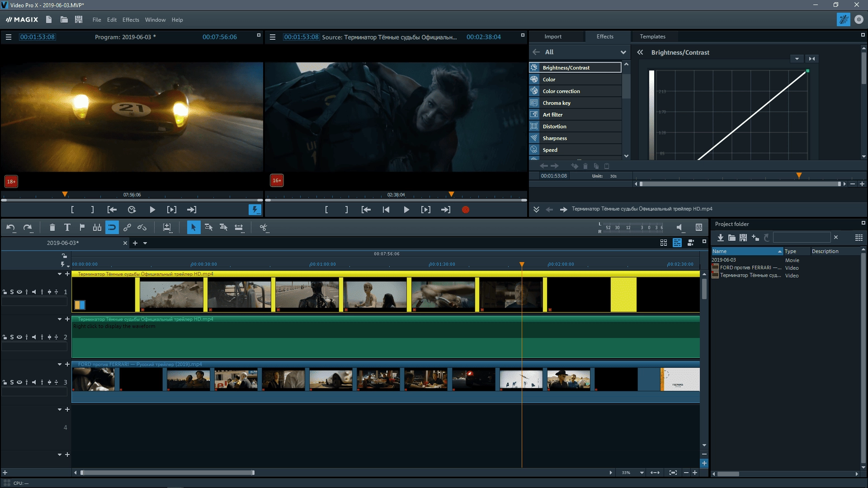Click the scissors split tool
This screenshot has width=868, height=488.
tap(264, 227)
